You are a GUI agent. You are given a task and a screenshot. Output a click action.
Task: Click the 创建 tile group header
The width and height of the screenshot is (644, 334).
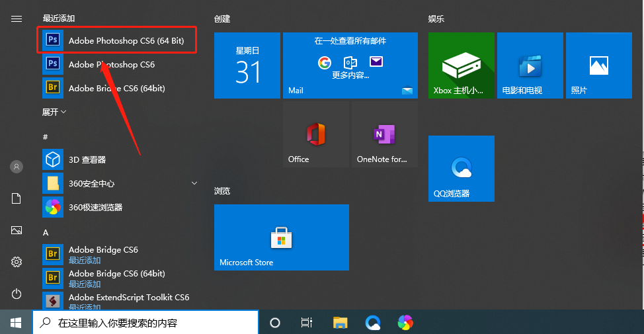[x=222, y=19]
